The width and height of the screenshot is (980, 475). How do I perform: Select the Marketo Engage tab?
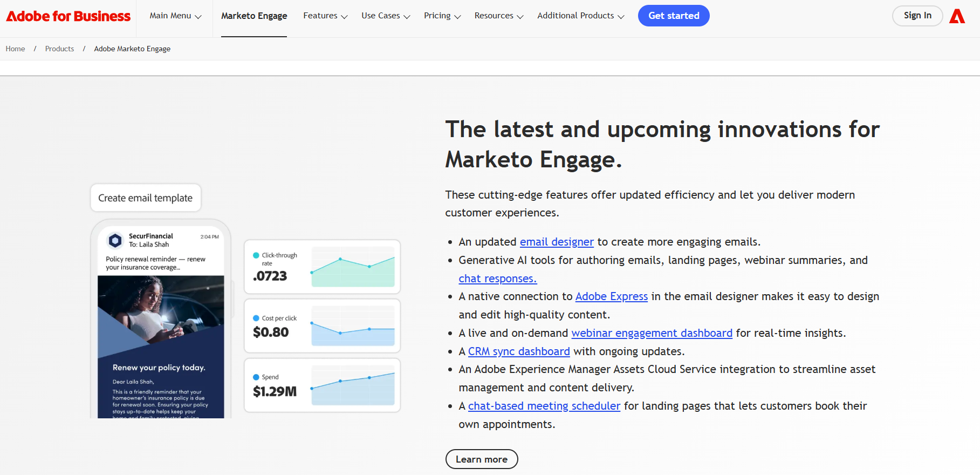click(254, 16)
